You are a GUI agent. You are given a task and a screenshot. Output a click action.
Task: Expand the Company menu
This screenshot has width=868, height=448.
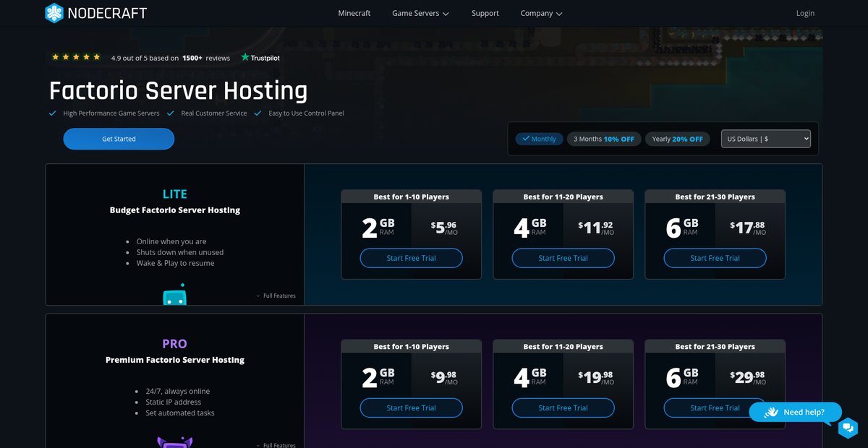point(541,13)
